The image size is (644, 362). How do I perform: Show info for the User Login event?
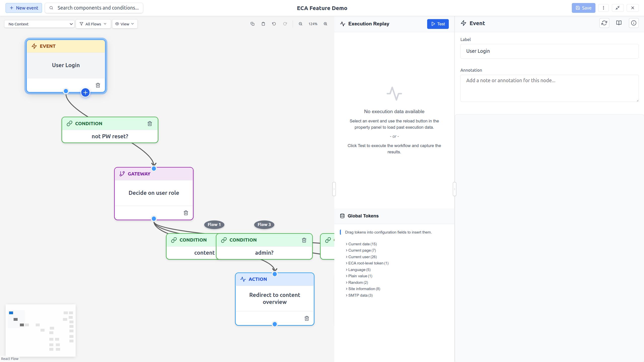[633, 23]
